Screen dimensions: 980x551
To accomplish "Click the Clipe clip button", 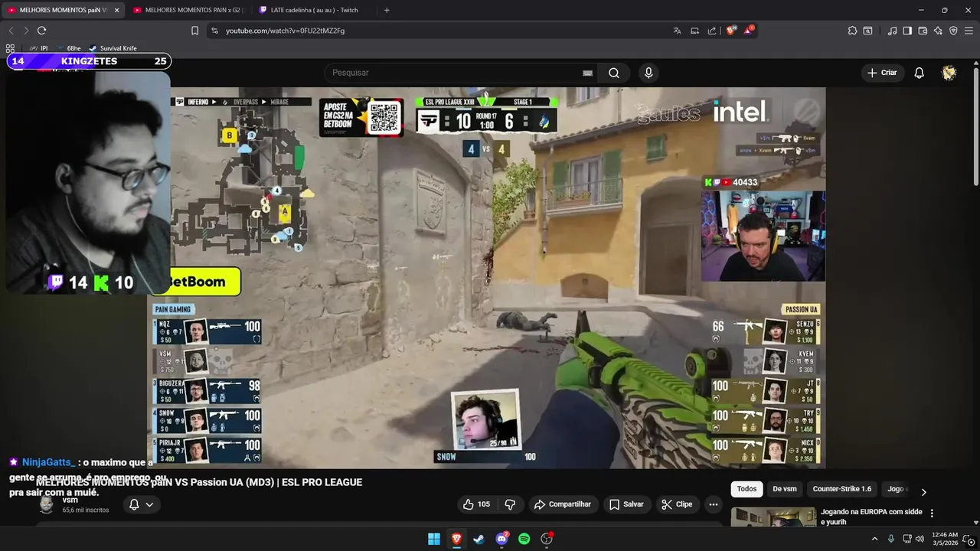I will tap(677, 504).
